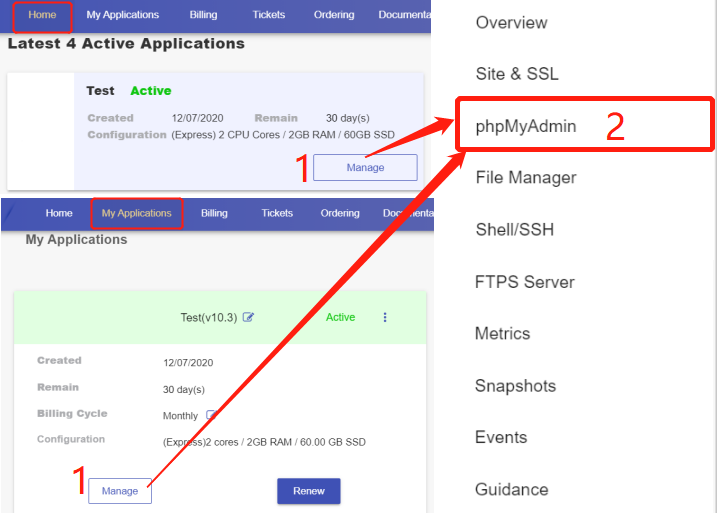Select FTPS Server in the side menu
Screen dimensions: 717x513
[524, 282]
